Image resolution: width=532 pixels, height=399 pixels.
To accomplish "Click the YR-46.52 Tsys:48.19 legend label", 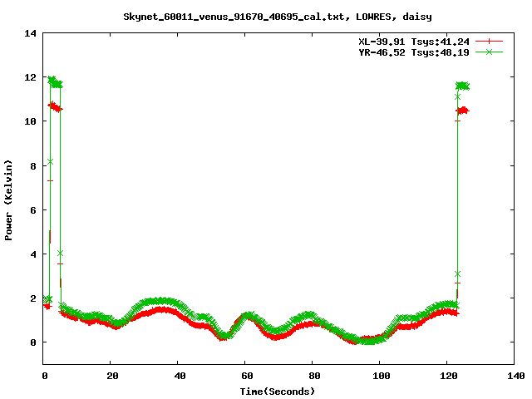I will (x=414, y=52).
